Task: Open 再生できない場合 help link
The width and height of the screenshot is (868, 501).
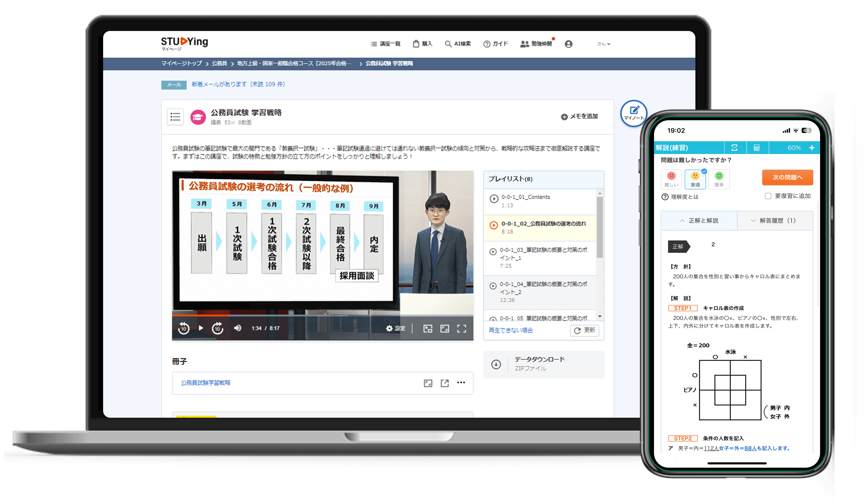Action: [x=511, y=330]
